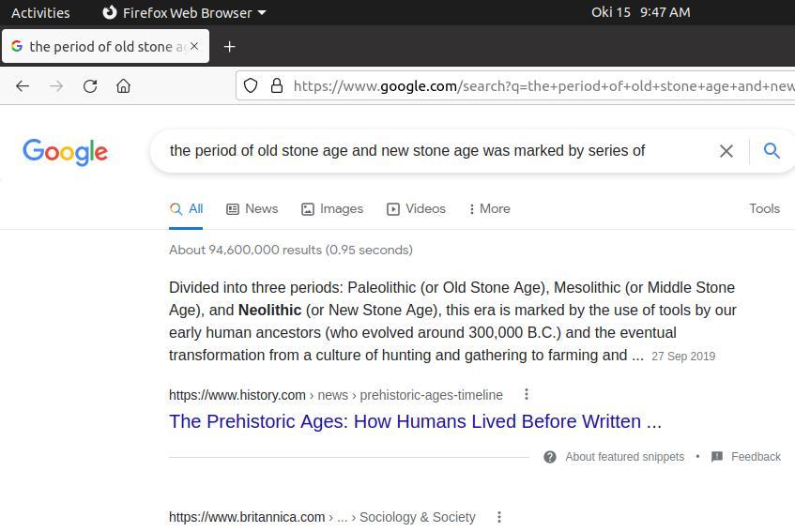This screenshot has width=795, height=532.
Task: Expand the More search filters menu
Action: click(489, 208)
